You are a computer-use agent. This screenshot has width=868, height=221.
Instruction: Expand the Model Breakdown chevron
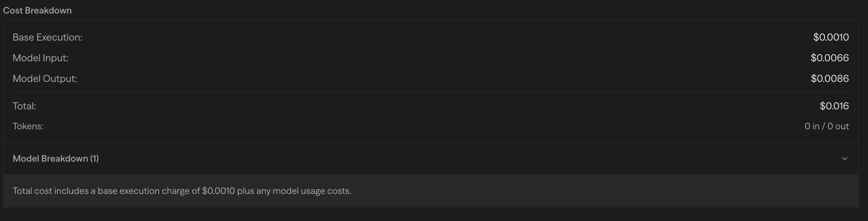coord(844,159)
